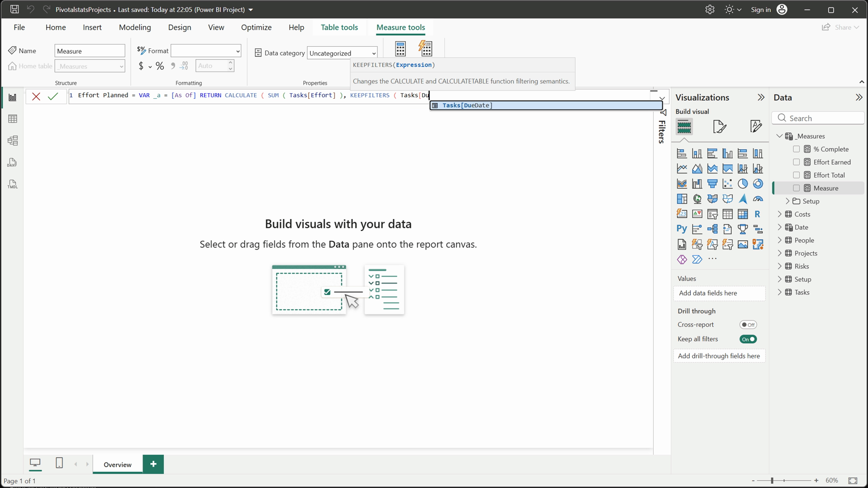Screen dimensions: 868x488
Task: Expand the People table
Action: pyautogui.click(x=780, y=240)
